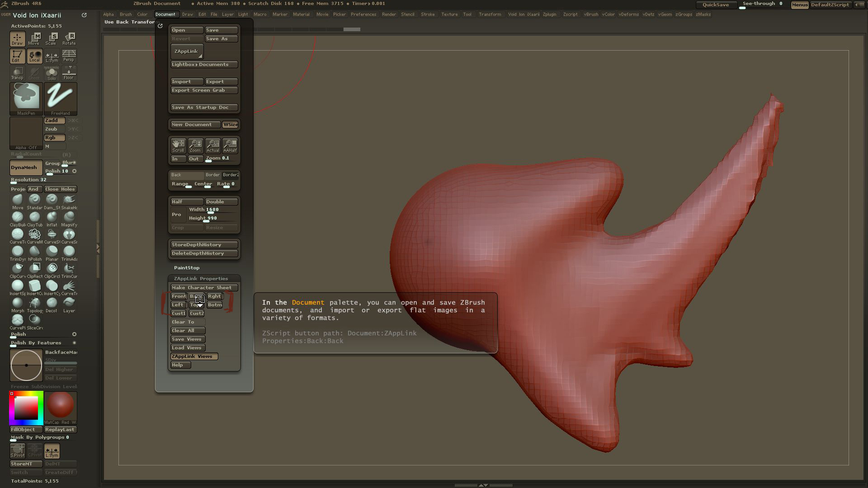
Task: Dock the Document palette via circular icon
Action: (160, 26)
